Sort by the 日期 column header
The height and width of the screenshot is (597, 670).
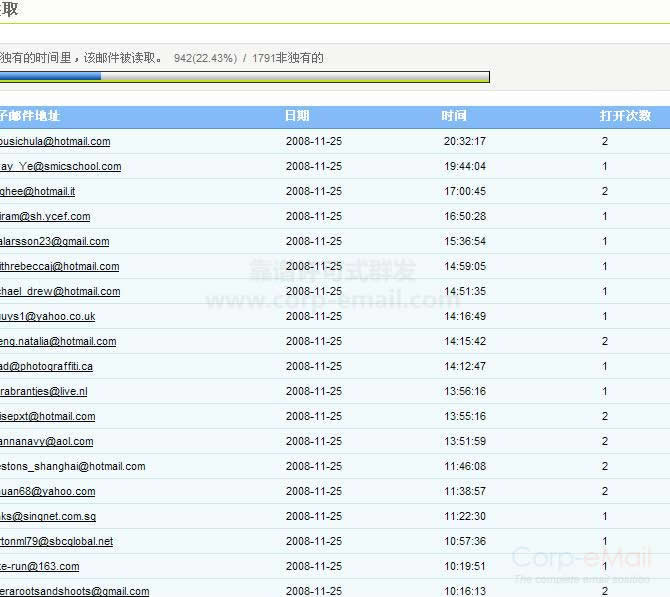point(297,117)
